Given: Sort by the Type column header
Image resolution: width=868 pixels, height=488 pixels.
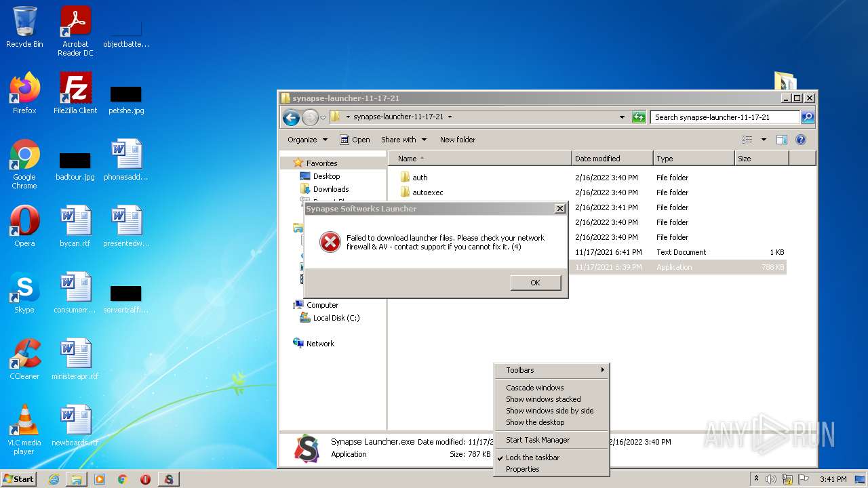Looking at the screenshot, I should tap(694, 159).
